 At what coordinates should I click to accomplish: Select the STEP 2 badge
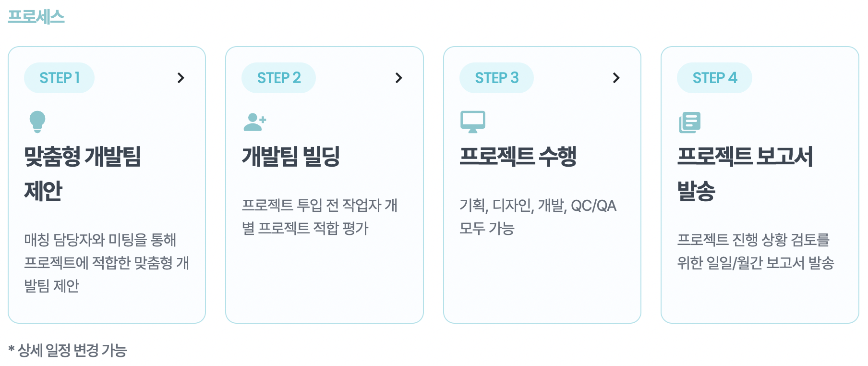coord(279,78)
